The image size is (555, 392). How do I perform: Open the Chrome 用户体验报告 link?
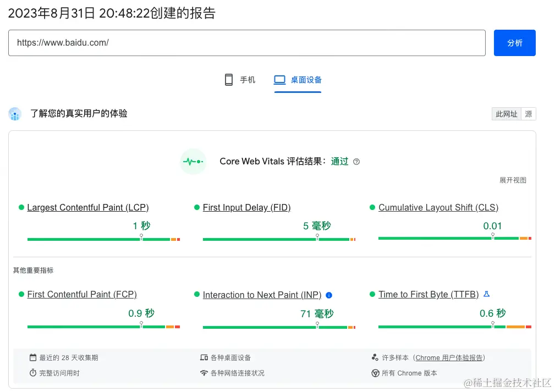point(449,358)
